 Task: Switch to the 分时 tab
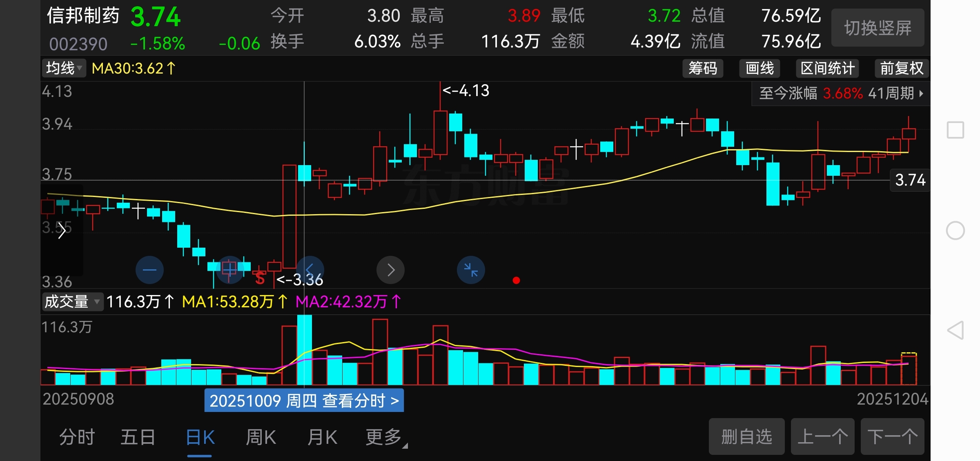77,437
